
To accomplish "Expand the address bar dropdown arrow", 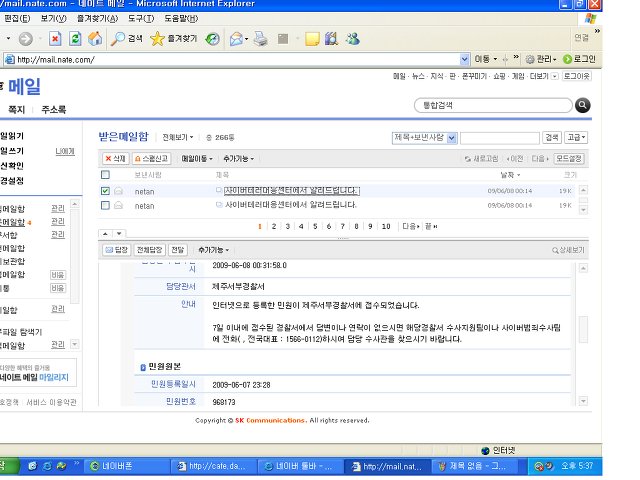I will pyautogui.click(x=464, y=60).
